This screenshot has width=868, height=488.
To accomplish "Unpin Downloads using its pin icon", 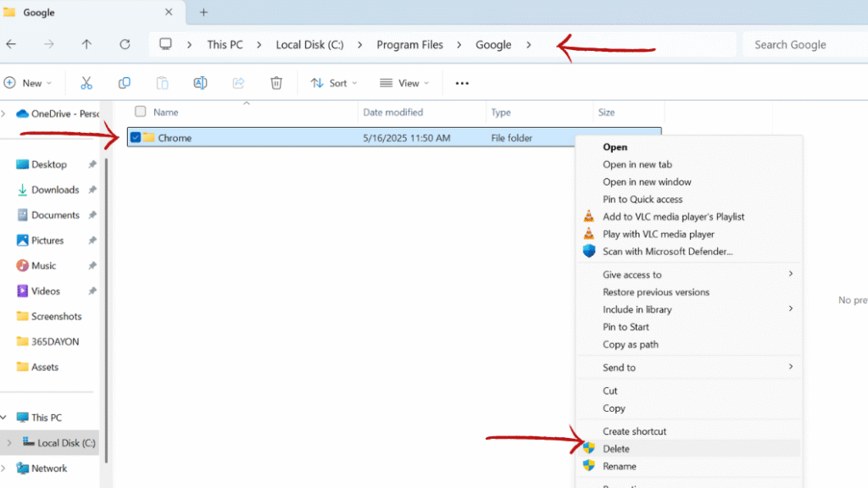I will click(x=92, y=190).
